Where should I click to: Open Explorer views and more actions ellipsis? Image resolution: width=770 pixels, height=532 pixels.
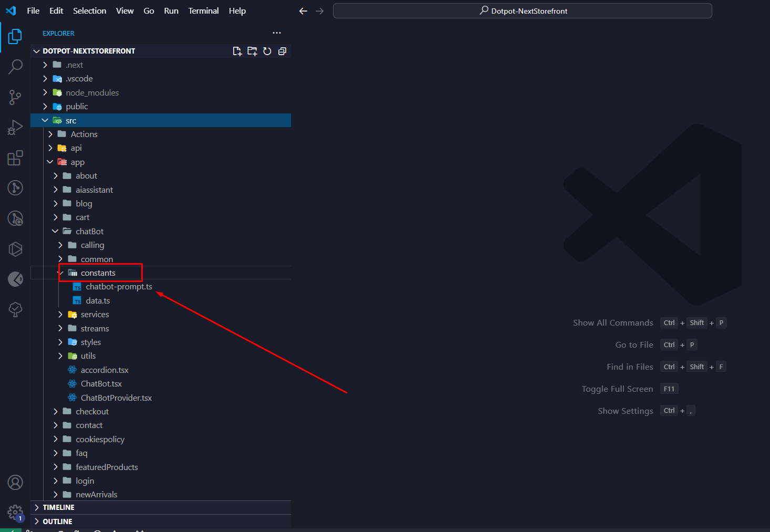[277, 33]
